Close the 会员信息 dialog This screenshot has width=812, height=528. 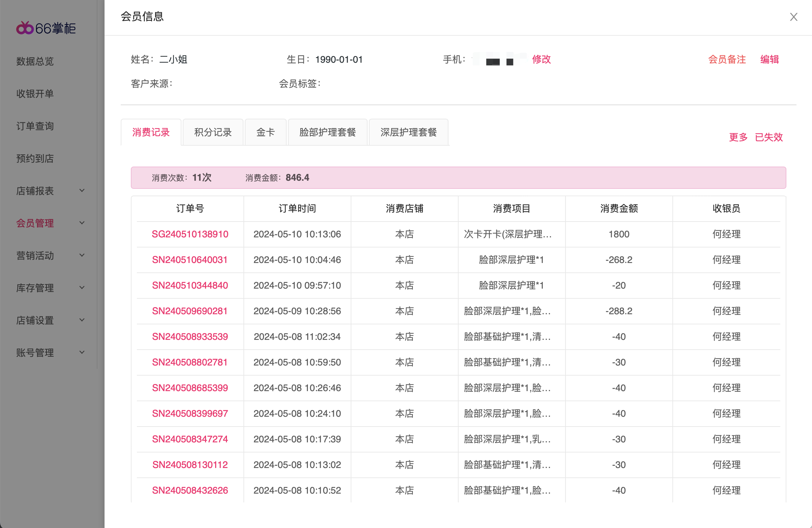pos(793,17)
